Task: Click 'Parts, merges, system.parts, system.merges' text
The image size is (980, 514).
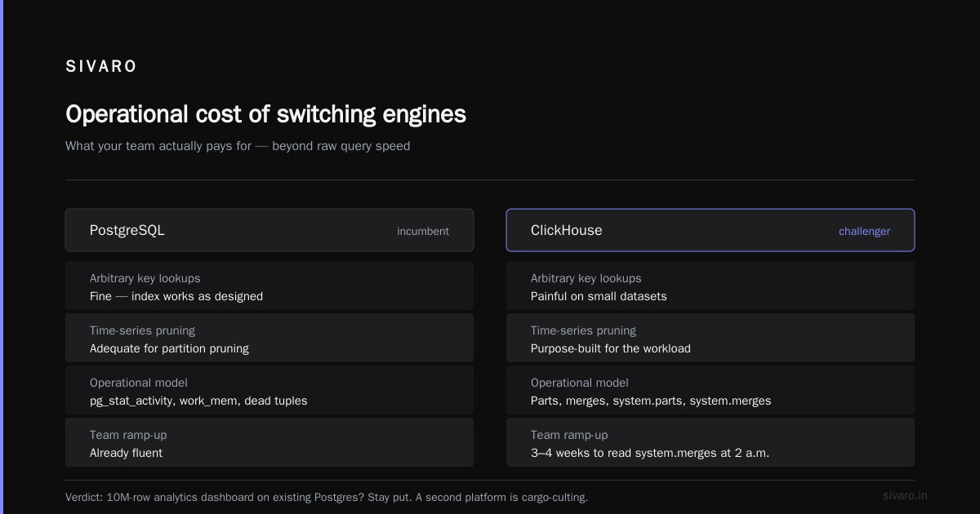Action: [651, 401]
